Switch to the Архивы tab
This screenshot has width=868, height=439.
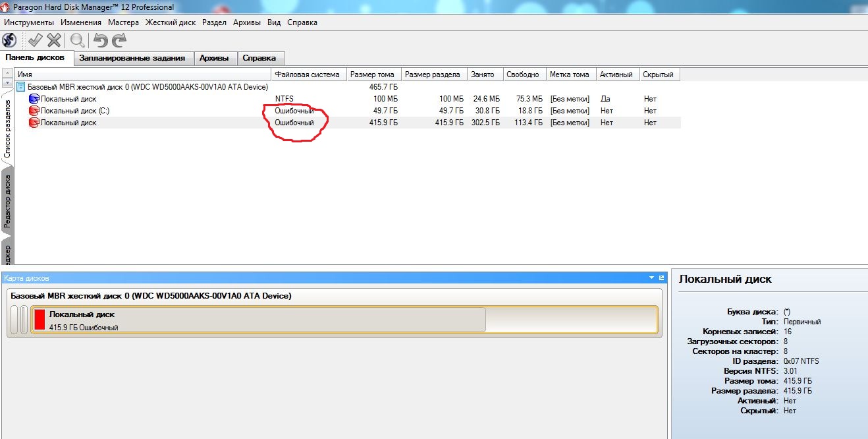[214, 58]
